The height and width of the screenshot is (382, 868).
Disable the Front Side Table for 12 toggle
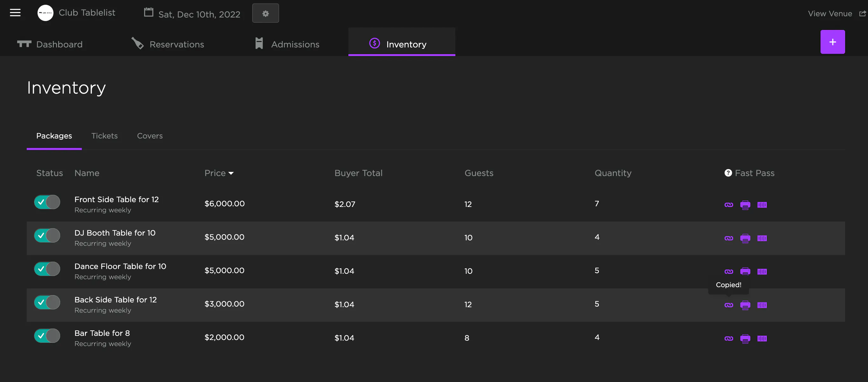coord(47,202)
